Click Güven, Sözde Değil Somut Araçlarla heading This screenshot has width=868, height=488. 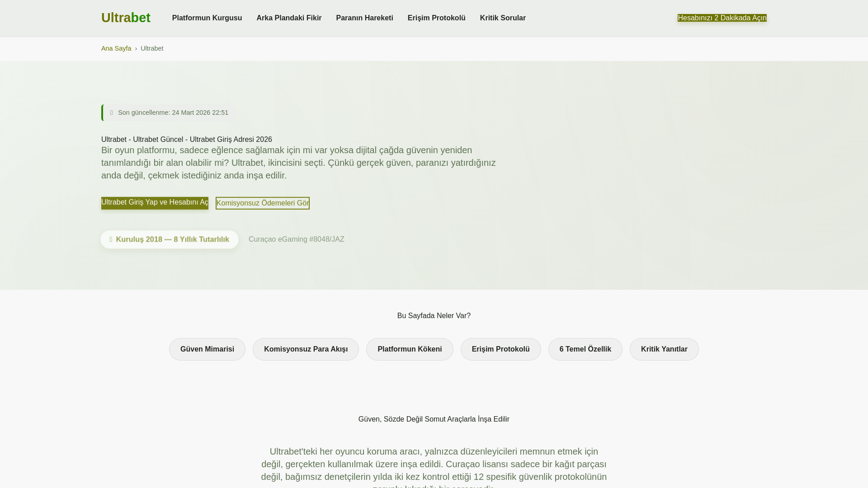[434, 419]
